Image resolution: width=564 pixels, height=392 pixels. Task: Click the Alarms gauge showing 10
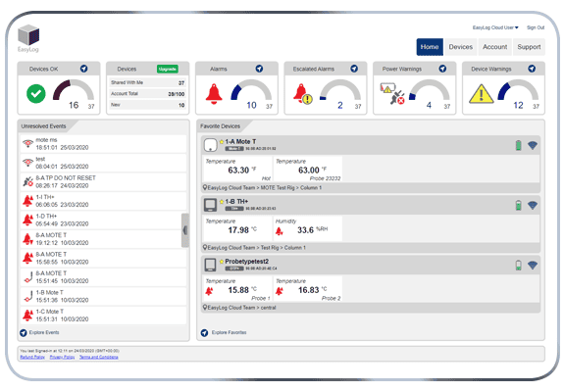point(251,94)
